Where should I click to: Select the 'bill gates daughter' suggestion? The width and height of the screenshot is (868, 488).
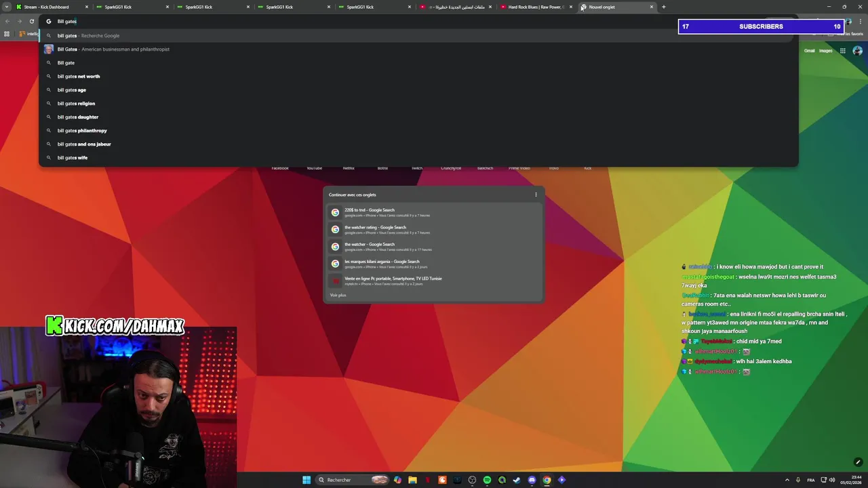[418, 117]
